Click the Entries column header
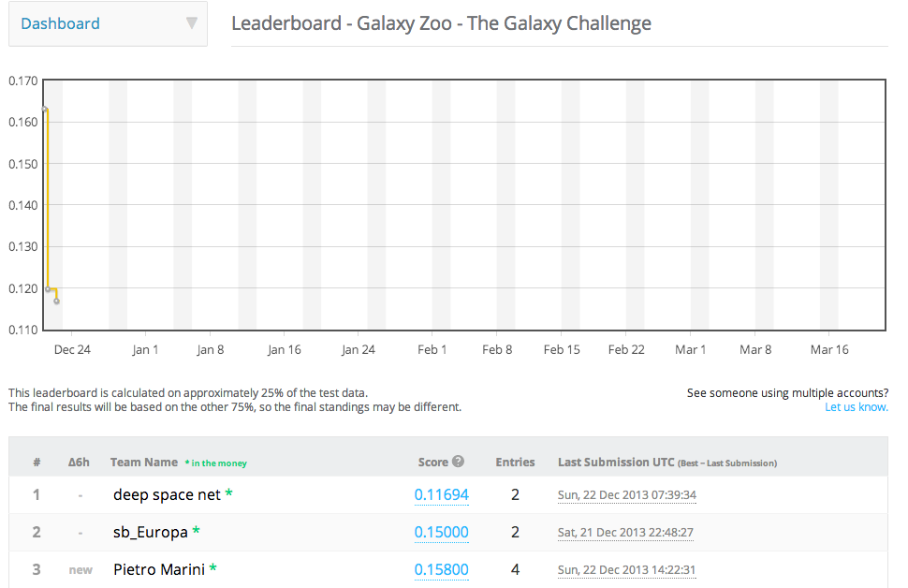Image resolution: width=908 pixels, height=588 pixels. point(515,462)
